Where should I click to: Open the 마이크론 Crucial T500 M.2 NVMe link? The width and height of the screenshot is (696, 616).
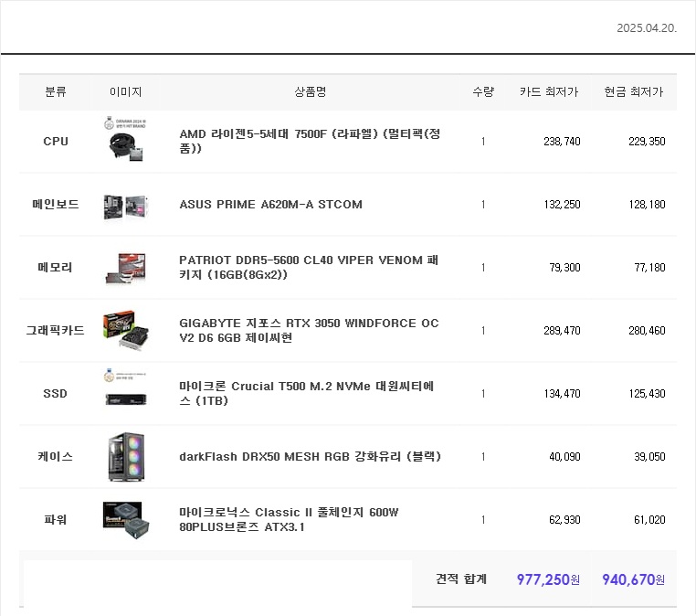pyautogui.click(x=306, y=394)
